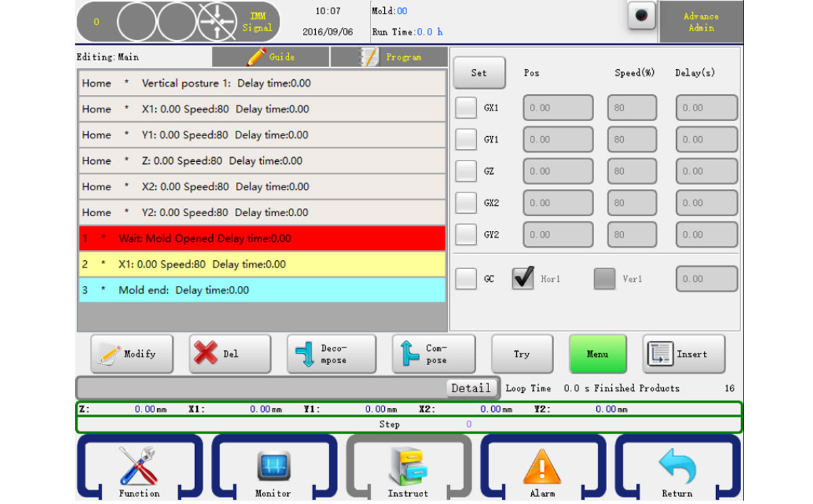Open the Alarm warning icon

coord(542,467)
